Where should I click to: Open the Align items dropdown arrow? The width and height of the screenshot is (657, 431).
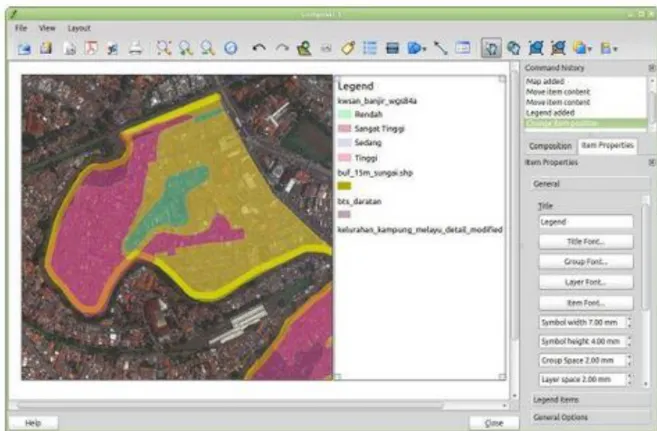pos(615,49)
